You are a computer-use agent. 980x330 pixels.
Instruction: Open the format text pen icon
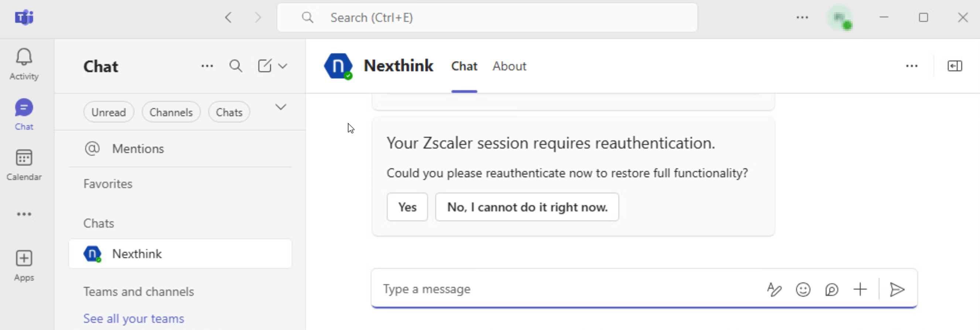point(774,289)
